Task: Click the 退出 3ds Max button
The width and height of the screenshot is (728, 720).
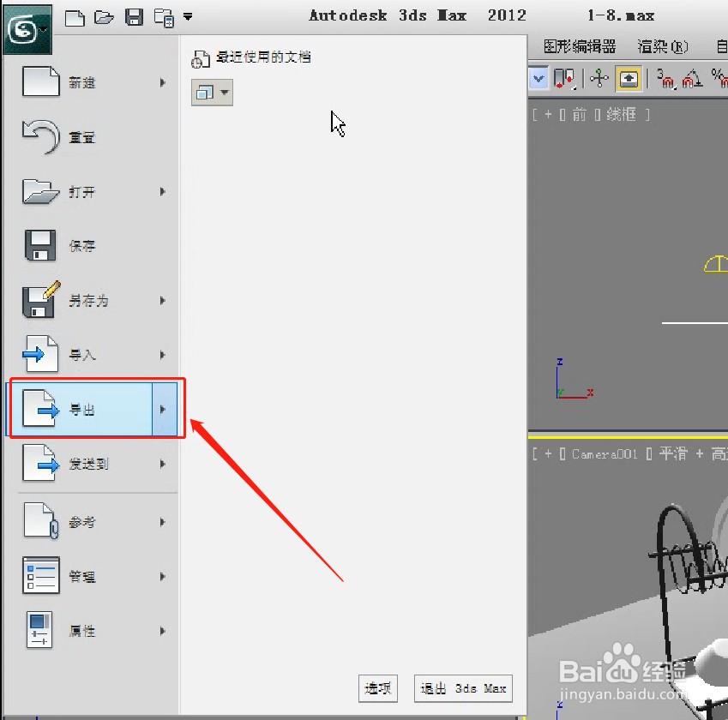Action: [x=463, y=688]
